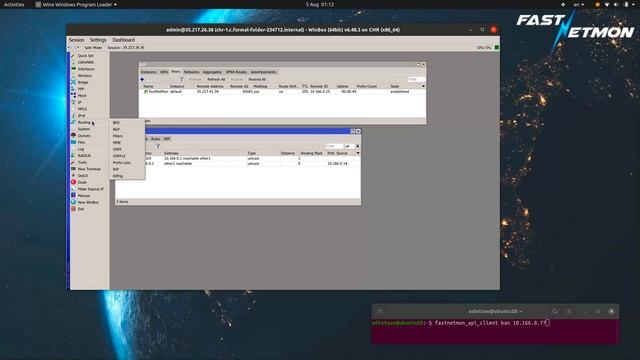This screenshot has height=360, width=640.
Task: Click the filter funnel icon in Route List
Action: point(158,146)
